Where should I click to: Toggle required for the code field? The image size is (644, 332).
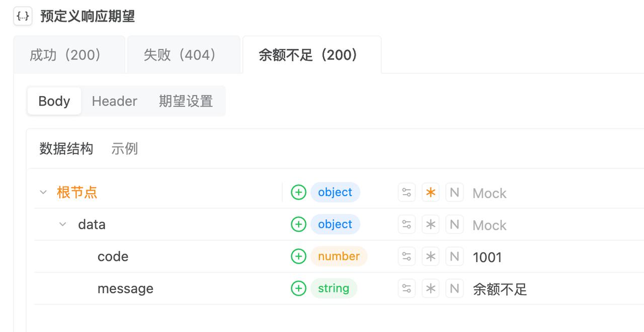pos(431,257)
